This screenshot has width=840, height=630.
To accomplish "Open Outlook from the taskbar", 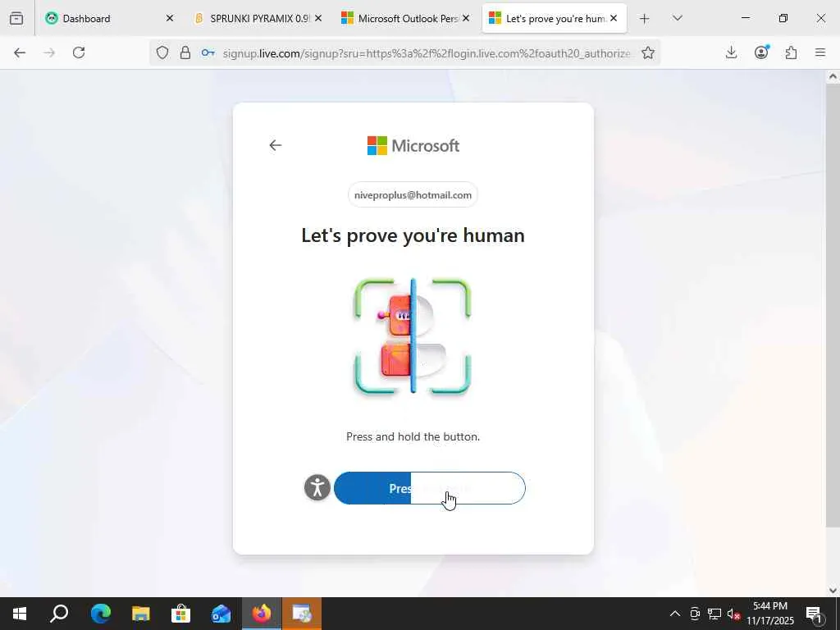I will click(x=221, y=614).
